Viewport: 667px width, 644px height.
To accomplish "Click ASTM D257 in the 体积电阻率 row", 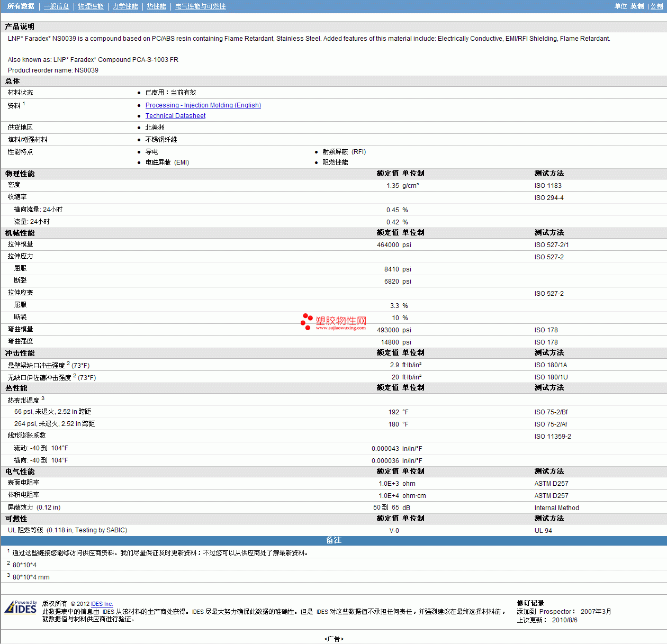I will coord(552,496).
